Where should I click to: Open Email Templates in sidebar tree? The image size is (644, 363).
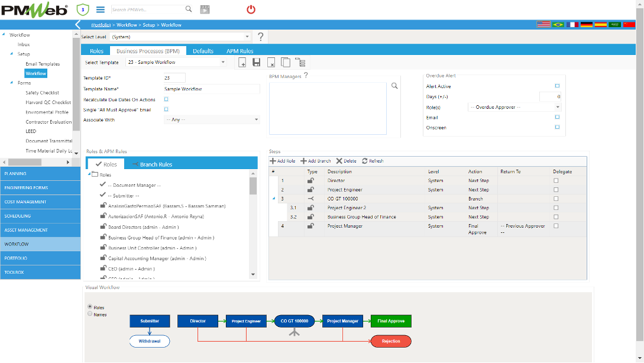43,64
